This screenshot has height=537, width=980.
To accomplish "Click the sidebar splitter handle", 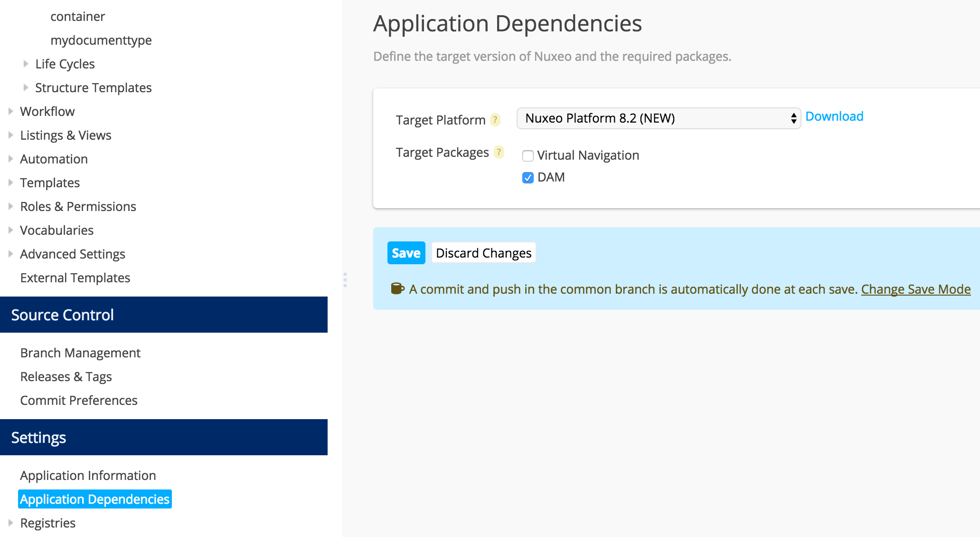I will coord(345,280).
